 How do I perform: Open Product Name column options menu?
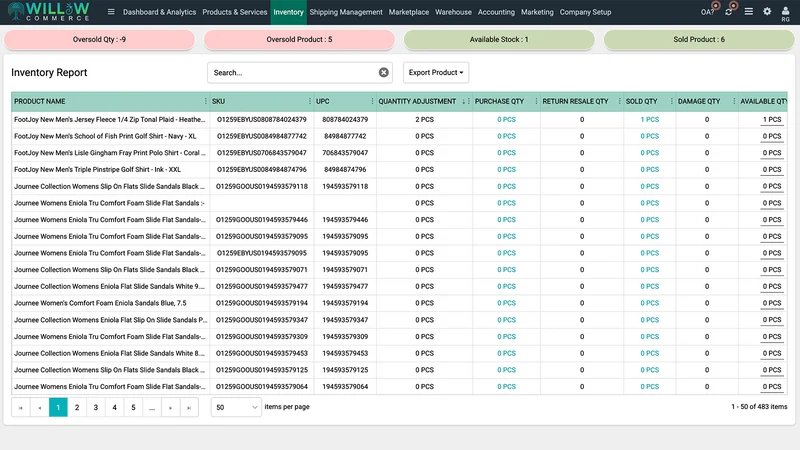tap(206, 101)
